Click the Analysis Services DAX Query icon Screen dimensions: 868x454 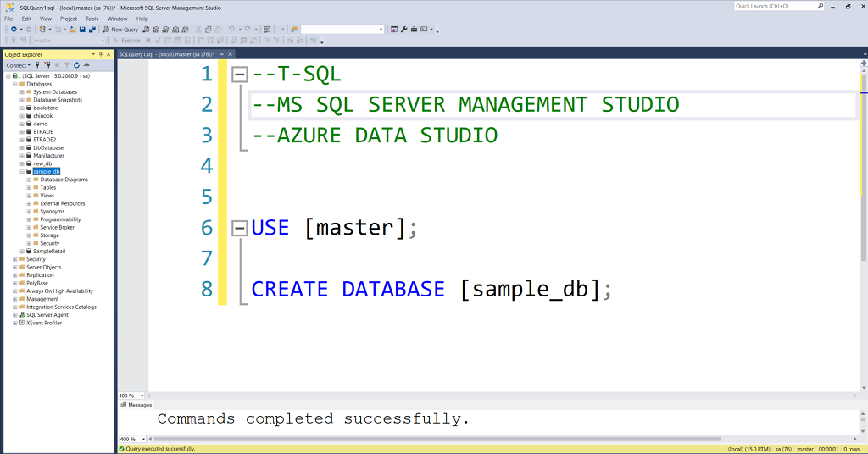click(185, 30)
